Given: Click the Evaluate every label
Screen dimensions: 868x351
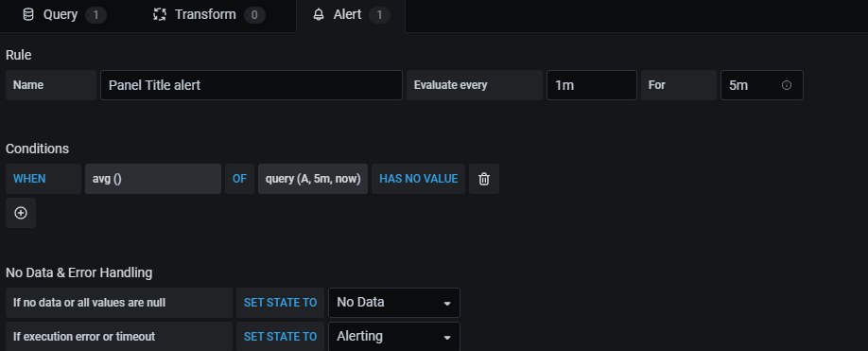Looking at the screenshot, I should (475, 85).
